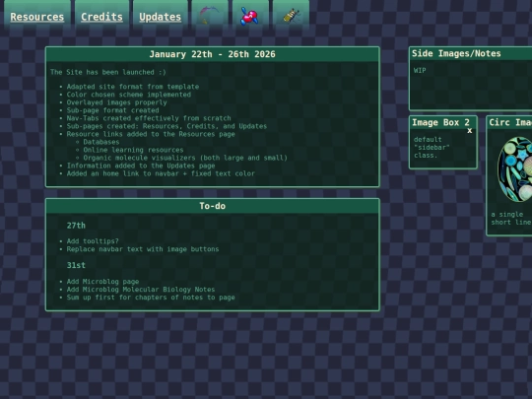Click the default sidebar class text
Screen dimensions: 532x399
[432, 148]
